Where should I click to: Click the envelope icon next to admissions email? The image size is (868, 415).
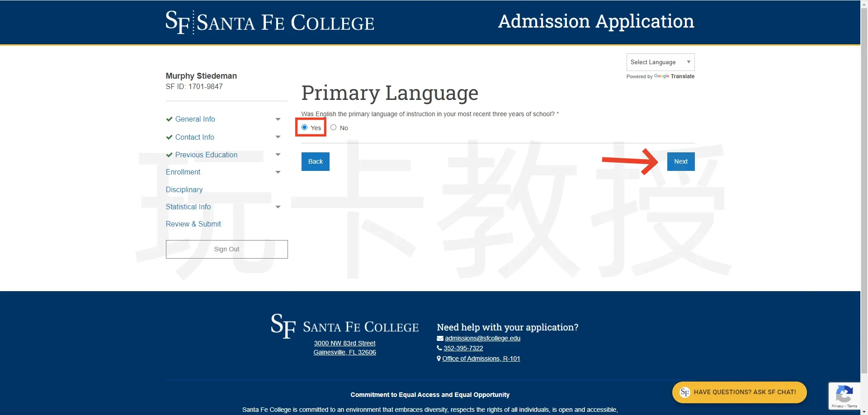tap(440, 339)
